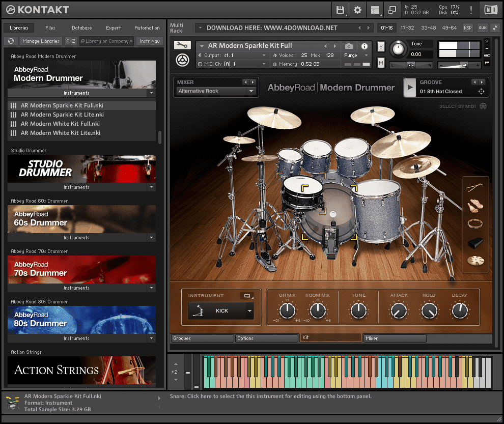The width and height of the screenshot is (504, 424).
Task: Toggle SELECT BY MIDI icon
Action: (483, 106)
